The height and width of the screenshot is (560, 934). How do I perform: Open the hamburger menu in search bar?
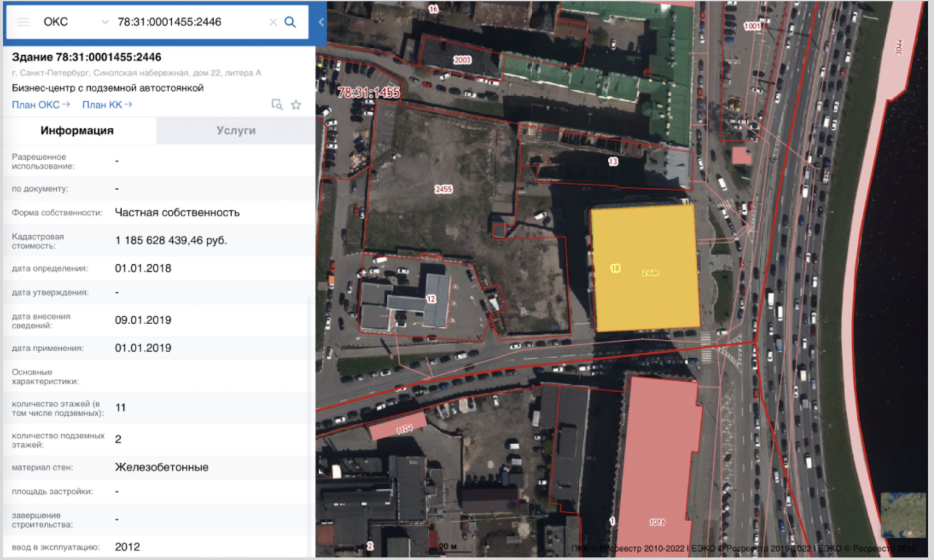pyautogui.click(x=23, y=22)
